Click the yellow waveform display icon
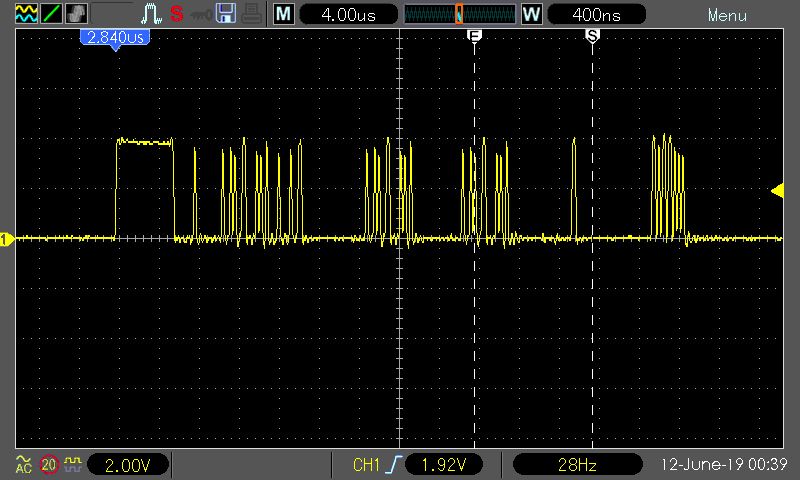The image size is (800, 480). [25, 14]
